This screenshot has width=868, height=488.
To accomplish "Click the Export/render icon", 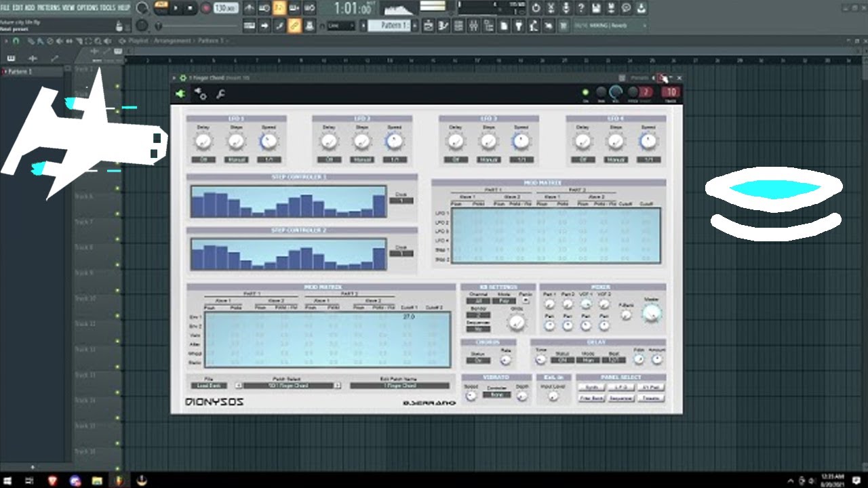I will tap(611, 9).
